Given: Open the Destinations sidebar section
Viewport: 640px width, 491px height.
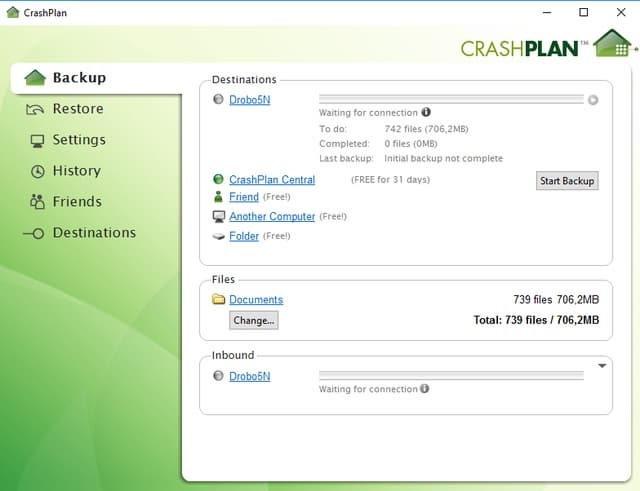Looking at the screenshot, I should point(94,233).
